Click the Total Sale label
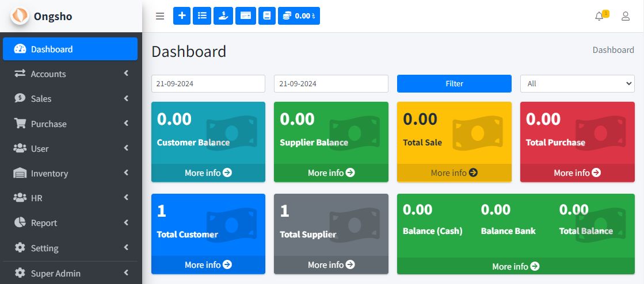The image size is (644, 284). pyautogui.click(x=422, y=143)
